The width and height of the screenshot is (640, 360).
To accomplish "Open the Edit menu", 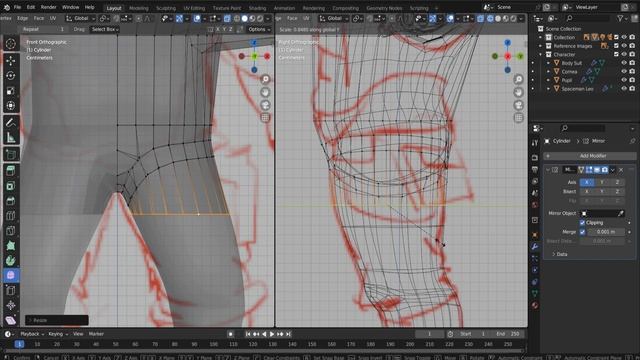I will point(31,7).
